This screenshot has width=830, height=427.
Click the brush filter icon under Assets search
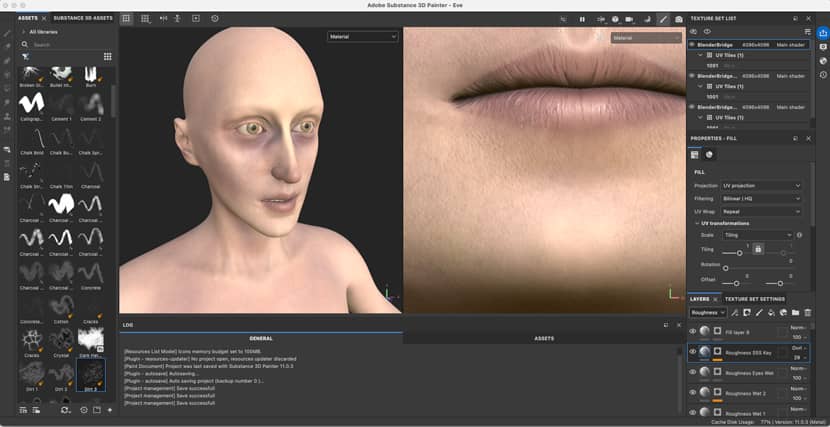pyautogui.click(x=25, y=57)
